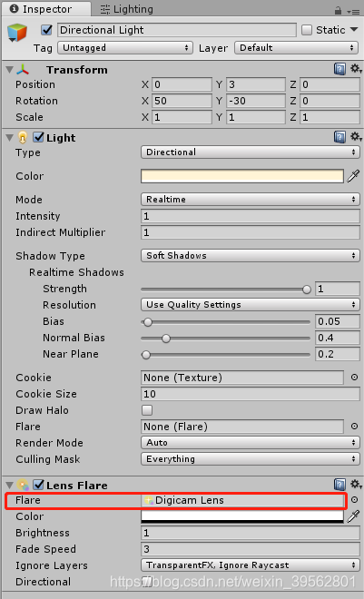This screenshot has width=364, height=599.
Task: Click the Cookie Size field
Action: (251, 394)
